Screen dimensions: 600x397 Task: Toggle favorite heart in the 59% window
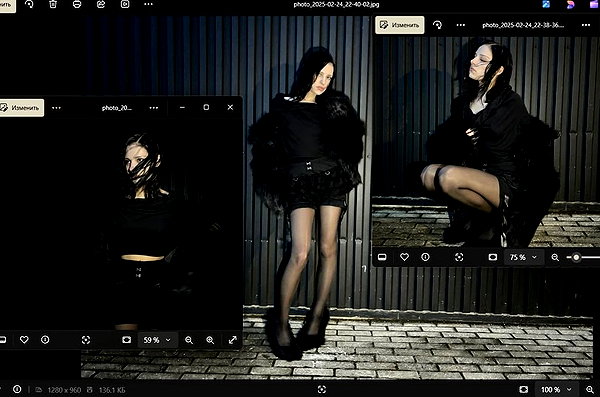tap(24, 340)
